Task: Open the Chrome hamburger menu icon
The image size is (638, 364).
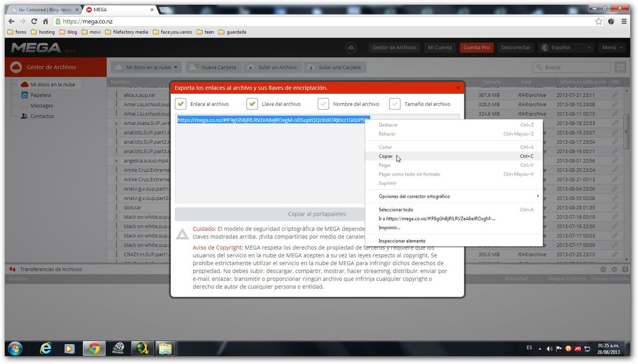Action: 624,21
